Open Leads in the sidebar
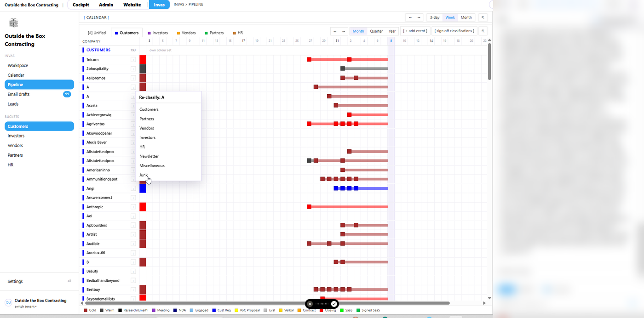Screen dimensions: 644x318 tap(39, 104)
